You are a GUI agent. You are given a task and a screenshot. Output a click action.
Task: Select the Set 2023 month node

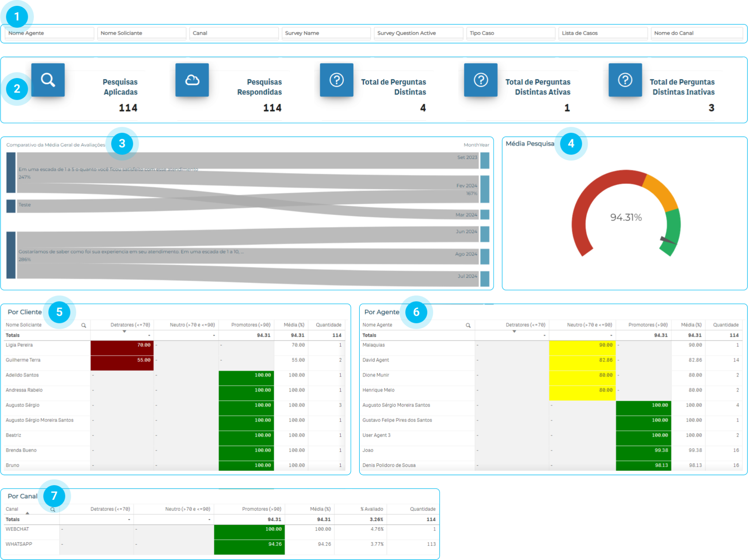485,161
